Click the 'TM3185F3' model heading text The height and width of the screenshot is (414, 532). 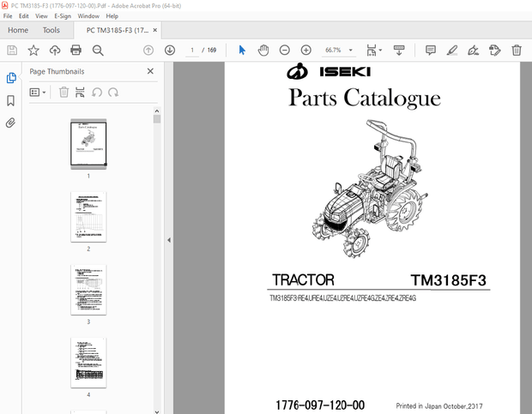click(448, 280)
